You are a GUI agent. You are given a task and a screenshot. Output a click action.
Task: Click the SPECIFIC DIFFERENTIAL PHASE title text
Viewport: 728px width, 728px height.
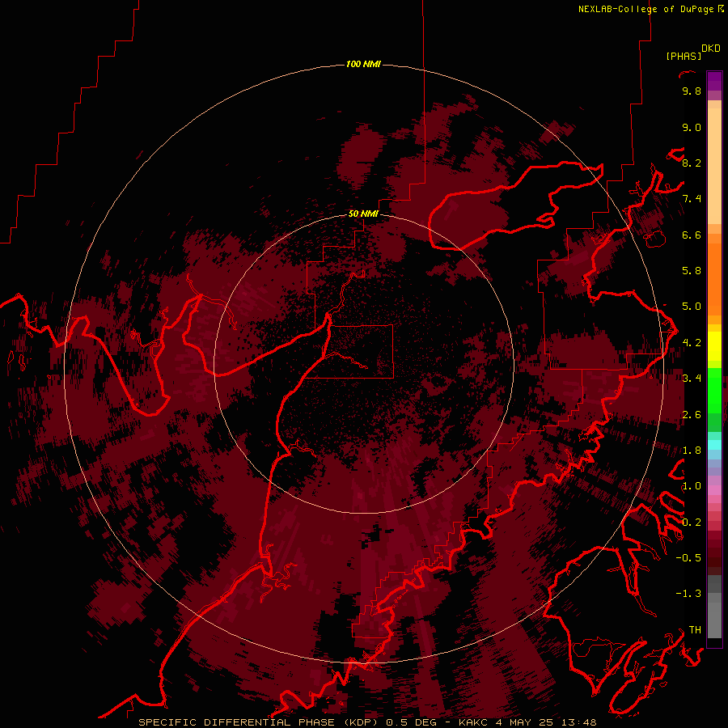236,722
